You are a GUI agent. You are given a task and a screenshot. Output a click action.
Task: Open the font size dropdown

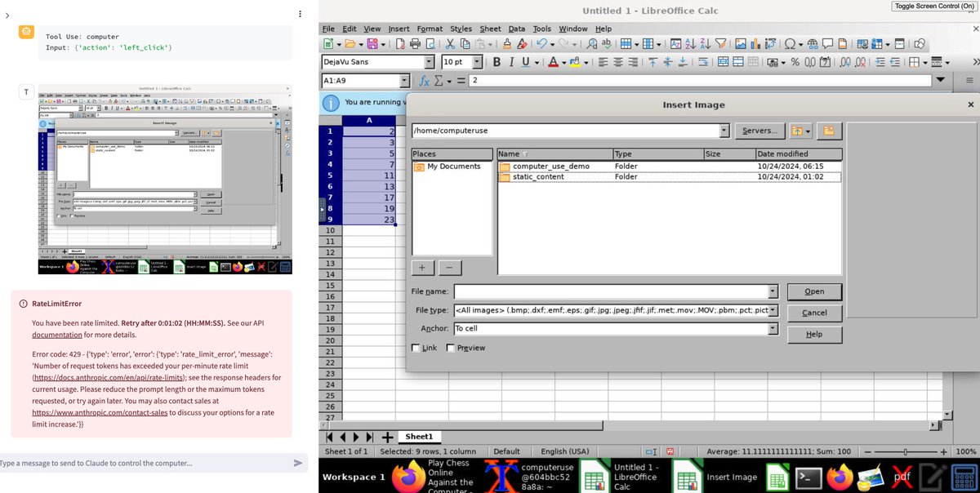[479, 62]
